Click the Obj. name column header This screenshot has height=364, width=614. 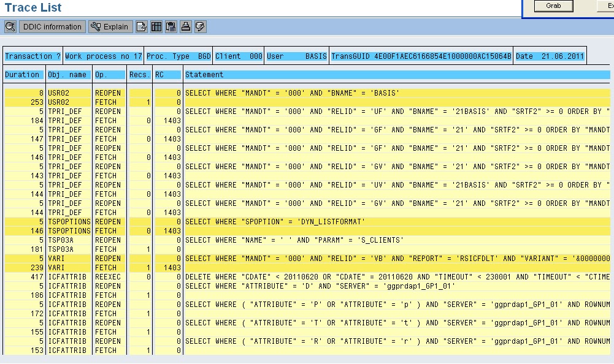click(x=68, y=74)
